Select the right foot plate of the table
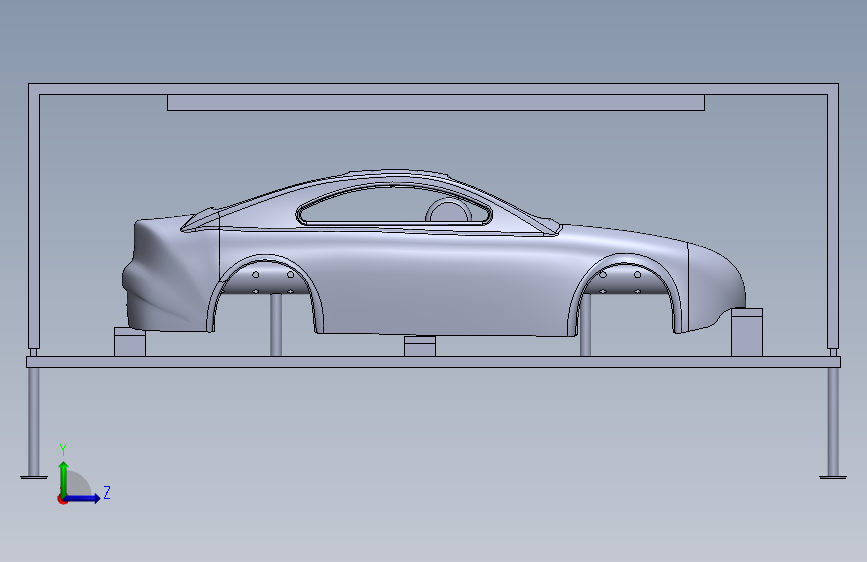Screen dimensions: 867x562 click(x=833, y=477)
